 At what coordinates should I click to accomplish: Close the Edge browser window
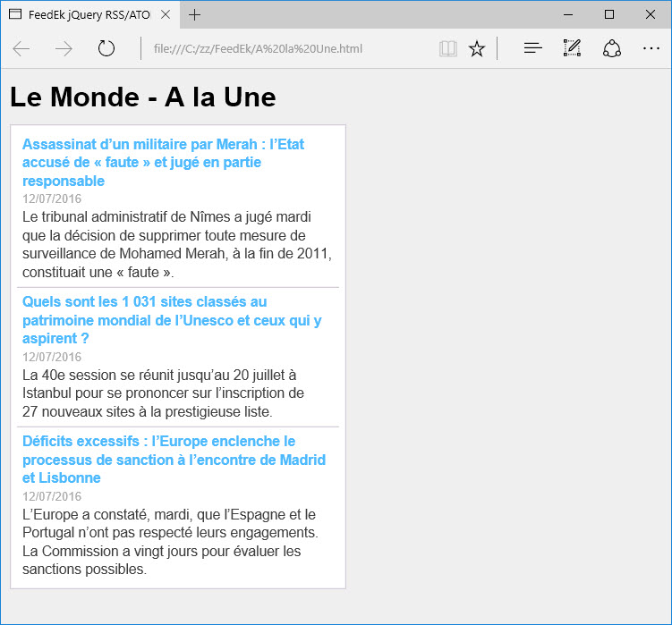[651, 15]
